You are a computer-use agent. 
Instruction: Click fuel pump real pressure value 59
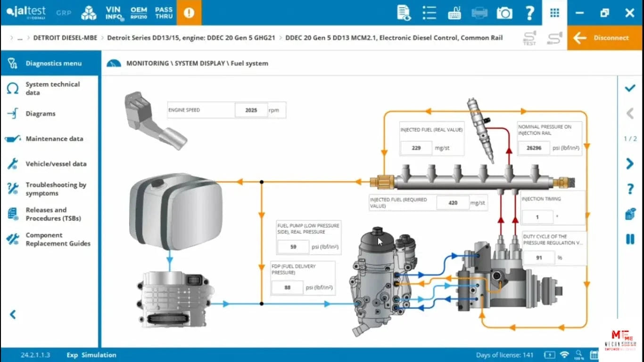(293, 247)
